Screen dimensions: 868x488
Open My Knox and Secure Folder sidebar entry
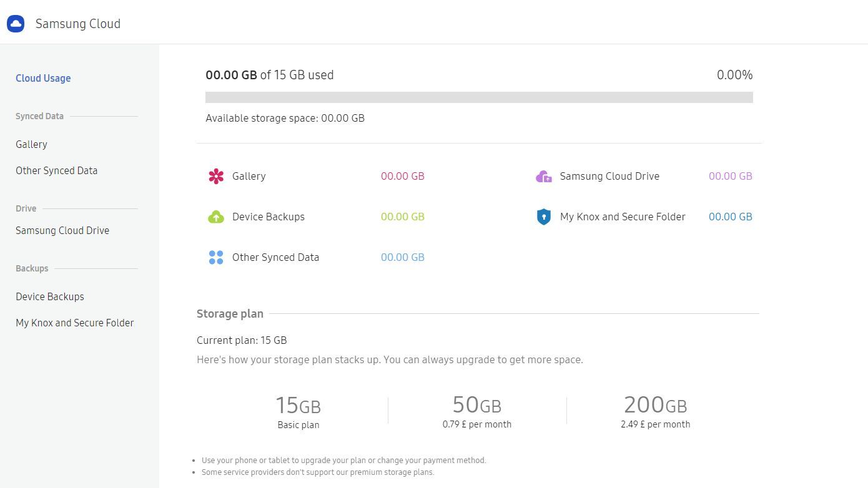coord(74,323)
